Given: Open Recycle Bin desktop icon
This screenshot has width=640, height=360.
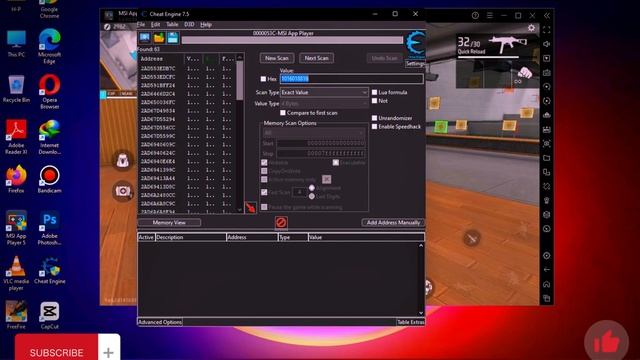Looking at the screenshot, I should pos(16,89).
